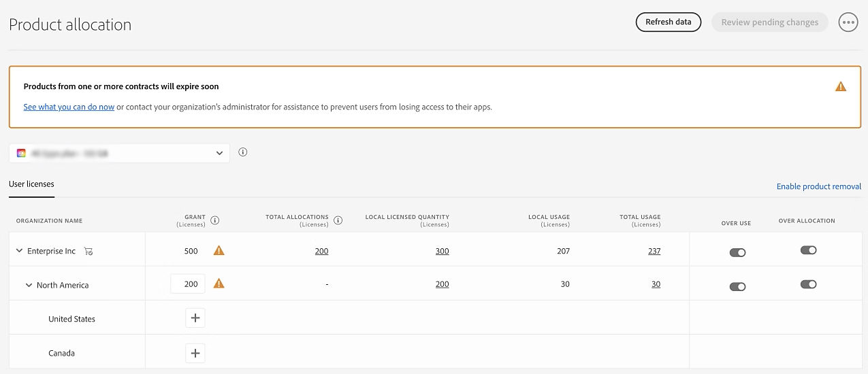Click the warning icon beside North America grant
The width and height of the screenshot is (868, 374).
tap(219, 283)
